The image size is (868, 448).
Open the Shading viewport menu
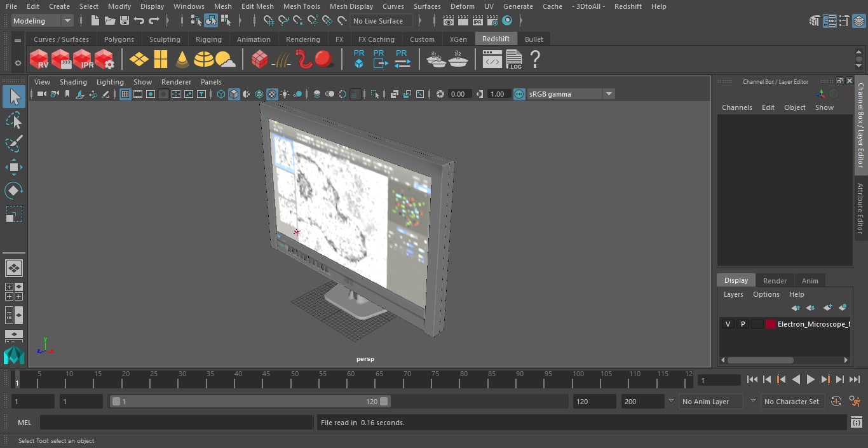click(x=73, y=82)
